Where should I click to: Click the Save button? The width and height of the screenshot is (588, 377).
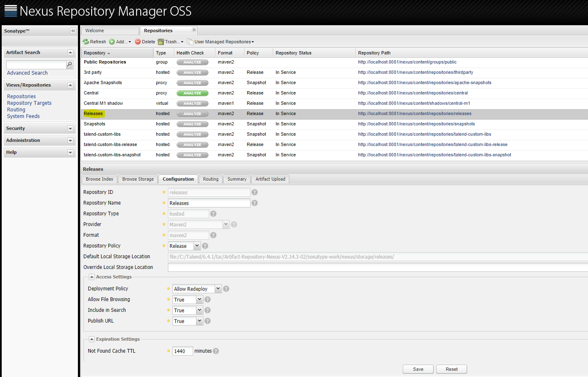(418, 369)
